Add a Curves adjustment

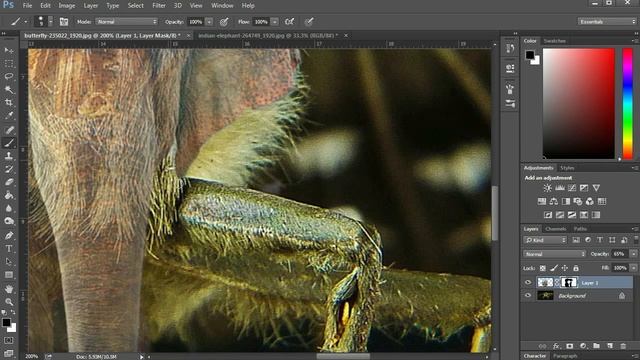[572, 188]
